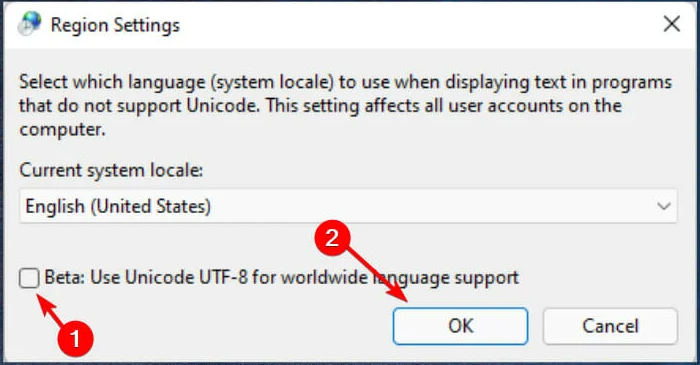
Task: Expand the locale list using the chevron arrow
Action: tap(664, 206)
